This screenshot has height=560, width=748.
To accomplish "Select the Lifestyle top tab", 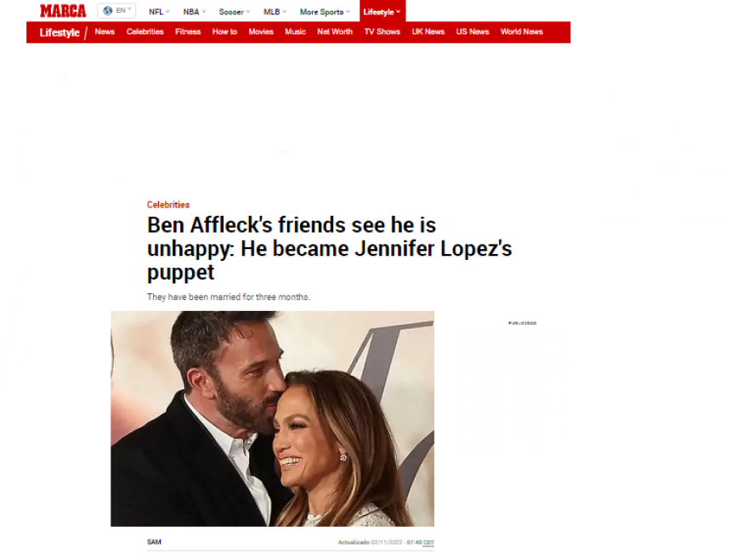I will tap(382, 11).
